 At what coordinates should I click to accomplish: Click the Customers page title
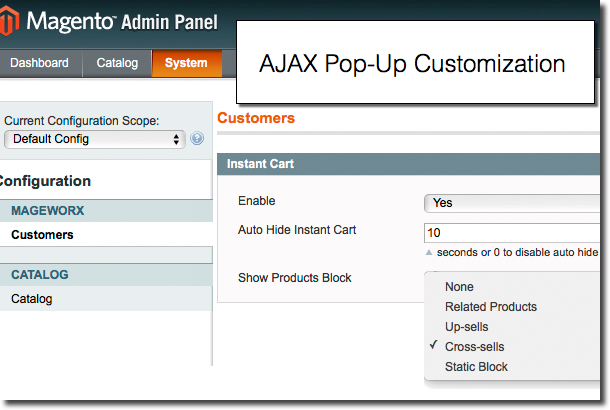[256, 118]
